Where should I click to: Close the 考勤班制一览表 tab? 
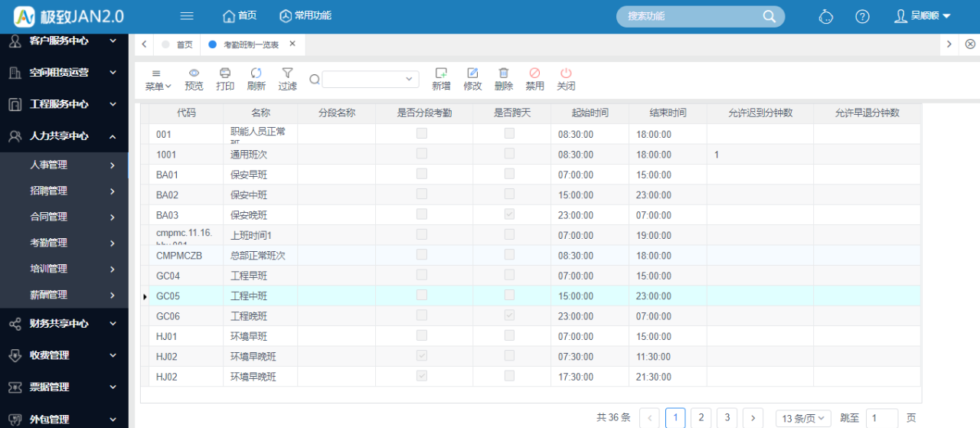click(291, 44)
